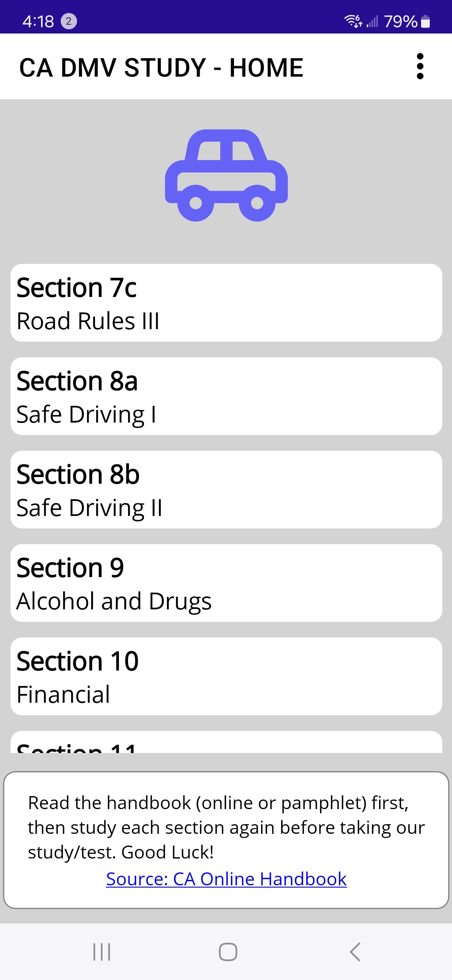
Task: Follow the Source: CA Online Handbook link
Action: [226, 879]
